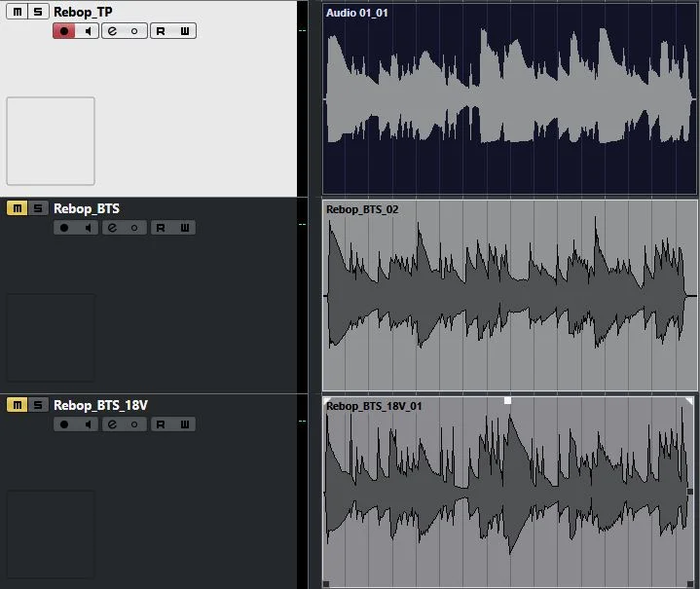The height and width of the screenshot is (589, 700).
Task: Freeze the Rebop_TP audio channel
Action: pos(134,31)
